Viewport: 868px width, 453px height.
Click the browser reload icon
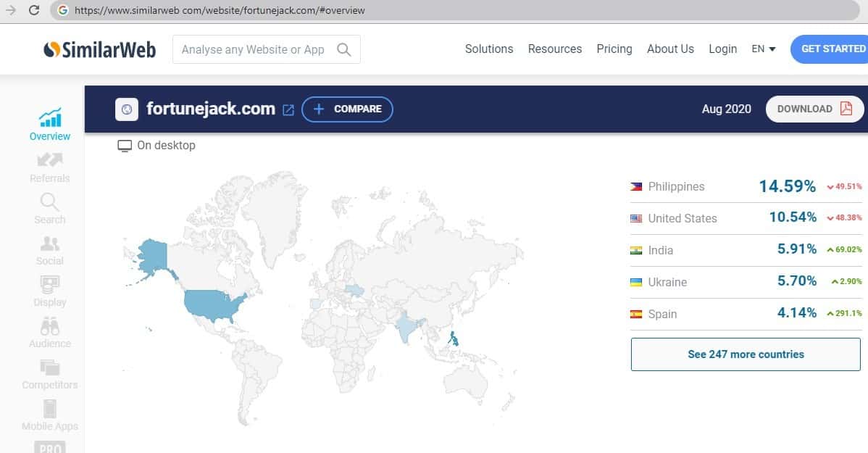click(34, 10)
